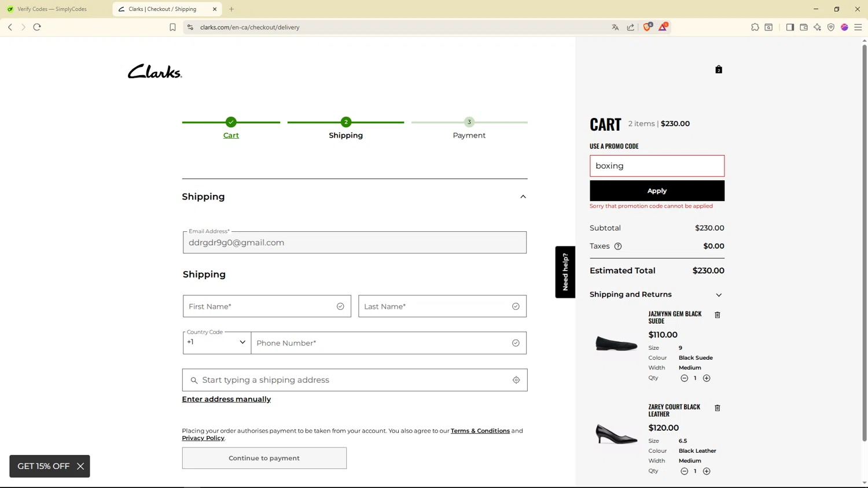This screenshot has width=868, height=488.
Task: Open the toolbar icon right of extensions
Action: click(768, 27)
